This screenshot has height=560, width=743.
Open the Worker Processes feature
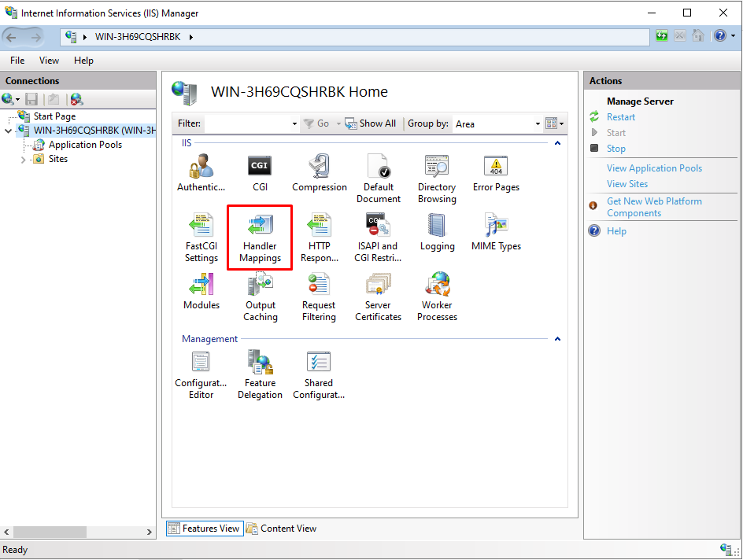pos(437,297)
